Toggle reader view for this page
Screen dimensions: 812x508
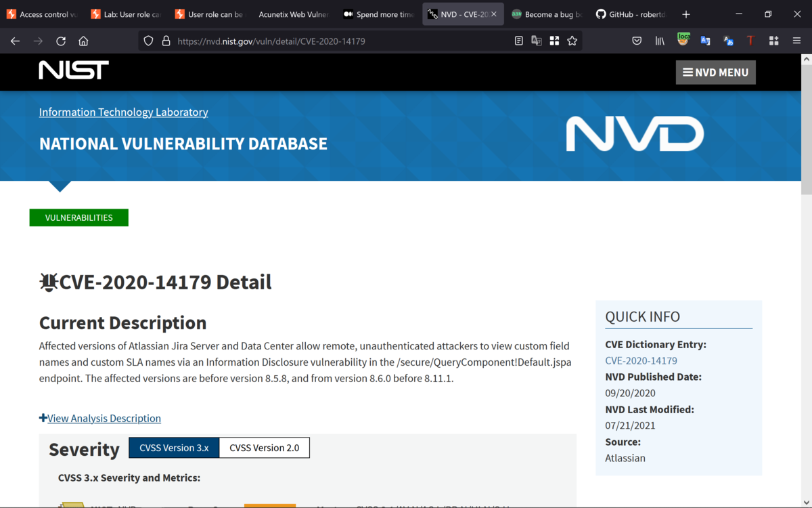click(519, 41)
